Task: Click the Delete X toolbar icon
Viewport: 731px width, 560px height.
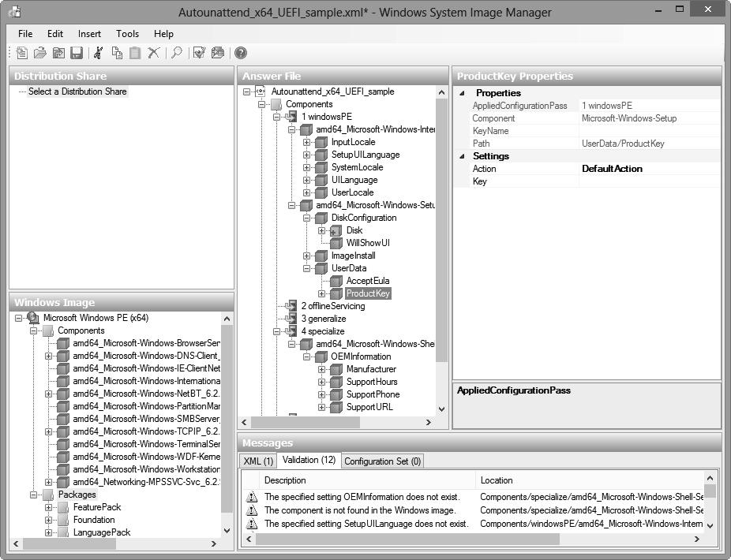Action: (x=153, y=53)
